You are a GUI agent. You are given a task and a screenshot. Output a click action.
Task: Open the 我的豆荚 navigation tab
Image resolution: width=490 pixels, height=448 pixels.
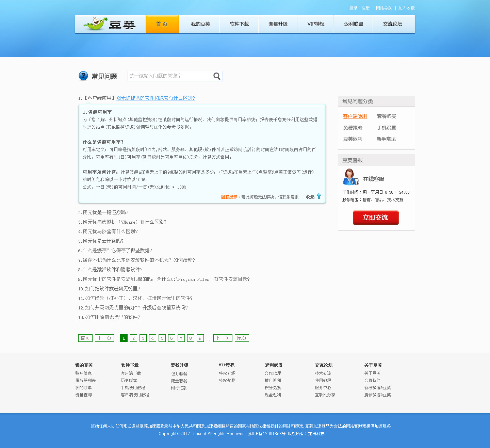pos(200,24)
